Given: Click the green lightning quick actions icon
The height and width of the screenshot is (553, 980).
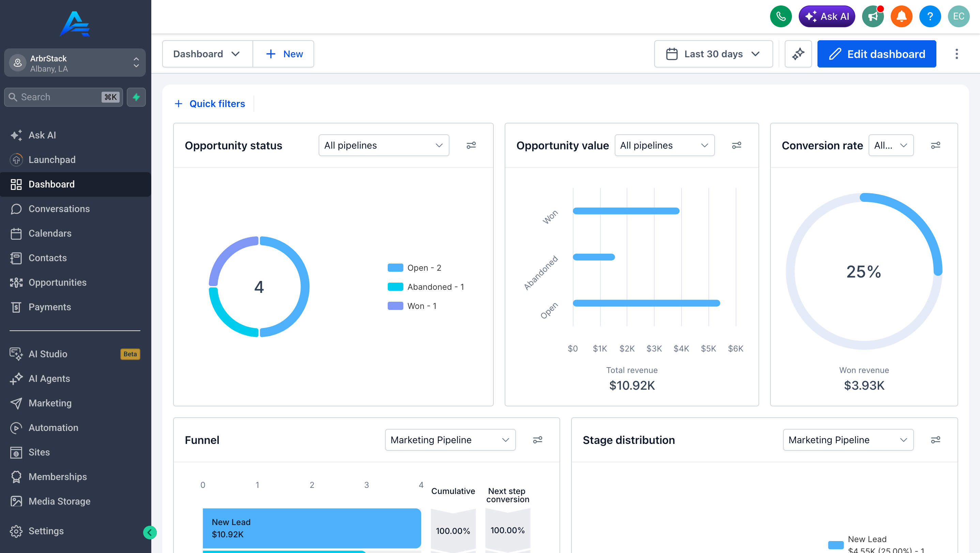Looking at the screenshot, I should 136,97.
